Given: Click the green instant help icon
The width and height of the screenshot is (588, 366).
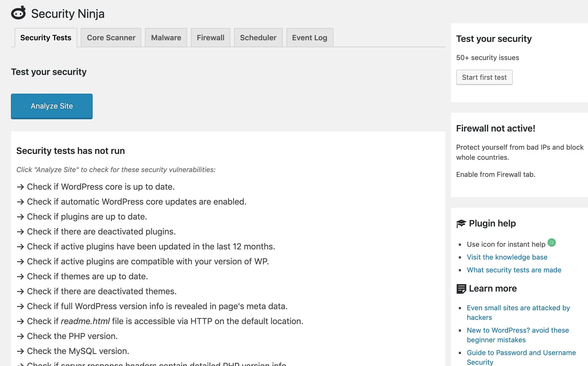Looking at the screenshot, I should coord(551,242).
